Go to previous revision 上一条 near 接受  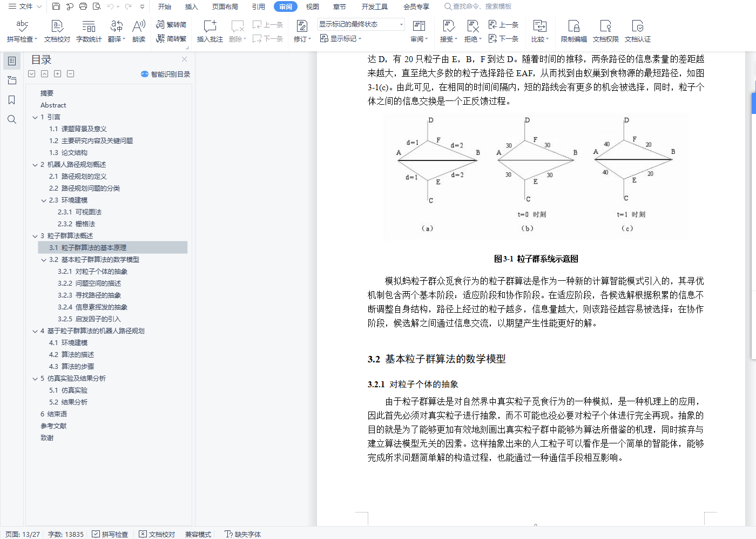[503, 24]
